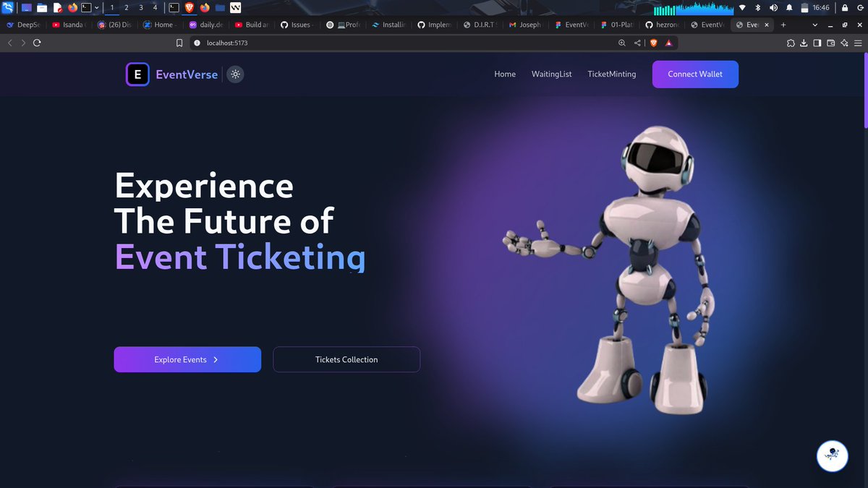
Task: Open the AI chatbot assistant at bottom right
Action: [832, 456]
